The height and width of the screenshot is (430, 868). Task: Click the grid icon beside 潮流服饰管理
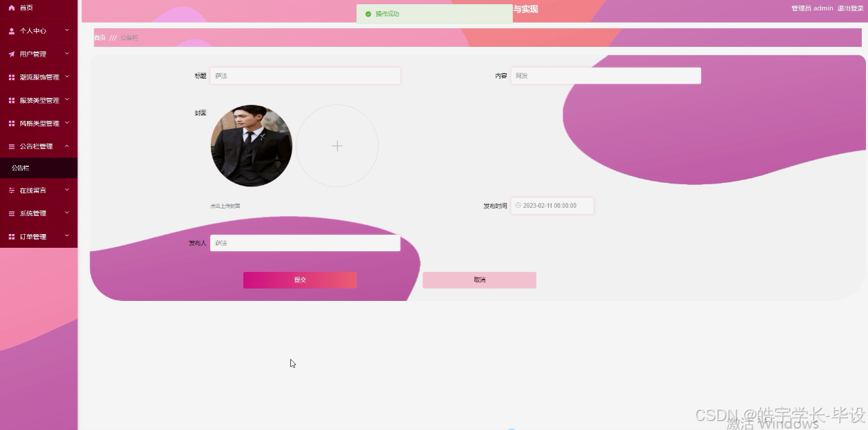pyautogui.click(x=10, y=77)
